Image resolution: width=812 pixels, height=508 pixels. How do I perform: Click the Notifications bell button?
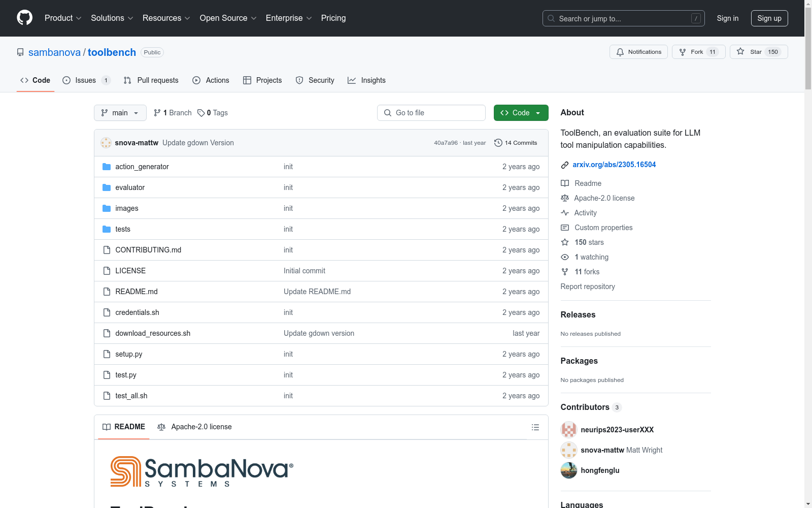coord(638,52)
